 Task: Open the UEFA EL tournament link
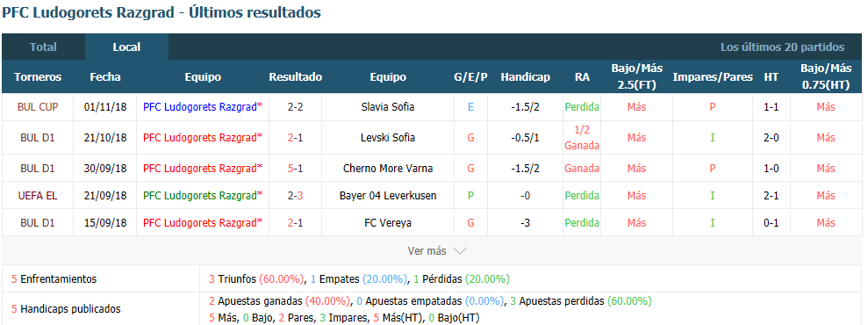coord(38,196)
